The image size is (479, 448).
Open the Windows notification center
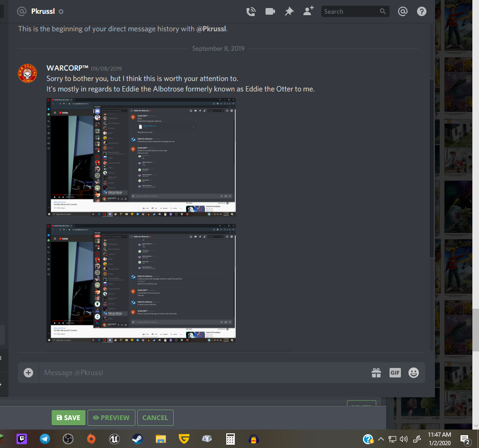[465, 439]
